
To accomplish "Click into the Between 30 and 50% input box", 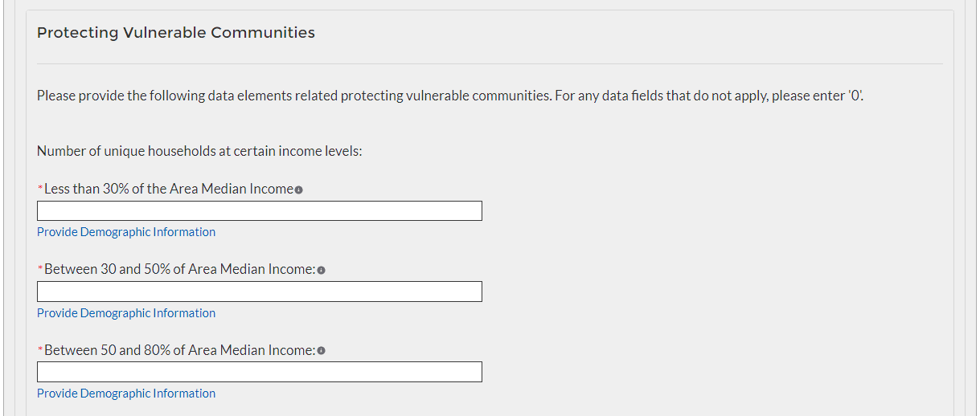I will click(x=259, y=292).
